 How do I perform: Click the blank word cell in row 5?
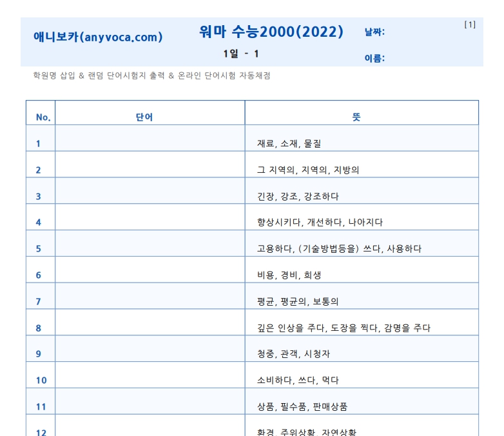[x=150, y=243]
